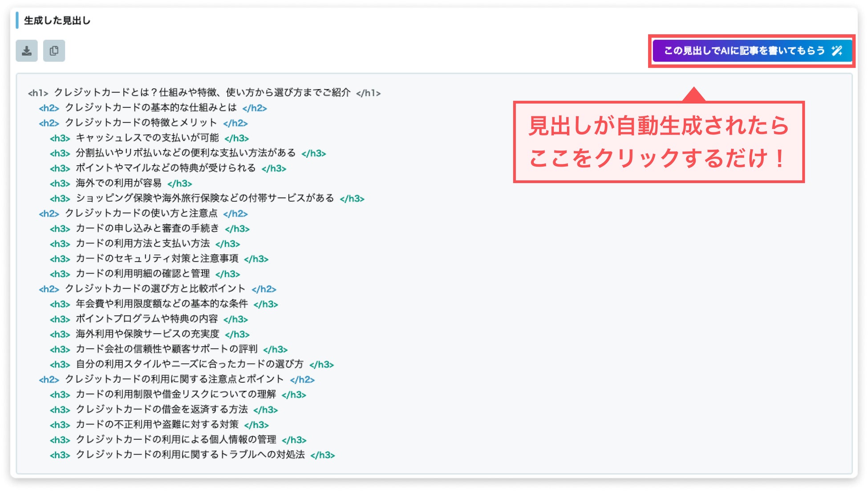Click h3 line 'カードの不正利用や盗難に対する対策'
This screenshot has width=868, height=491.
click(157, 425)
